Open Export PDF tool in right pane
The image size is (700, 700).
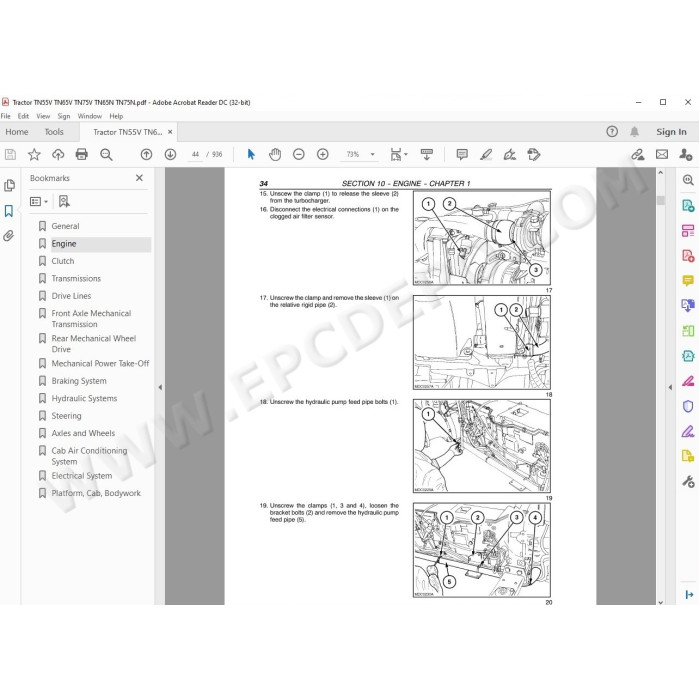pyautogui.click(x=688, y=206)
